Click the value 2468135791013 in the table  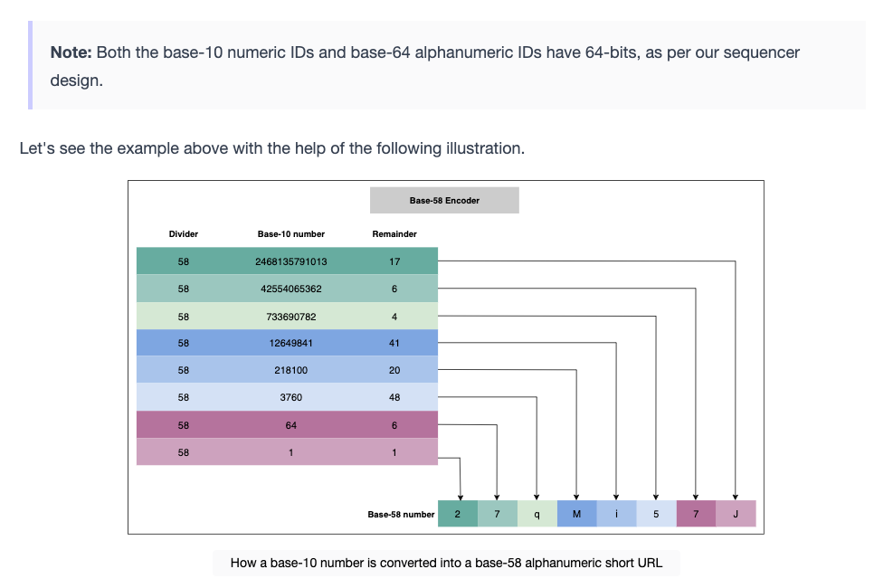[291, 261]
